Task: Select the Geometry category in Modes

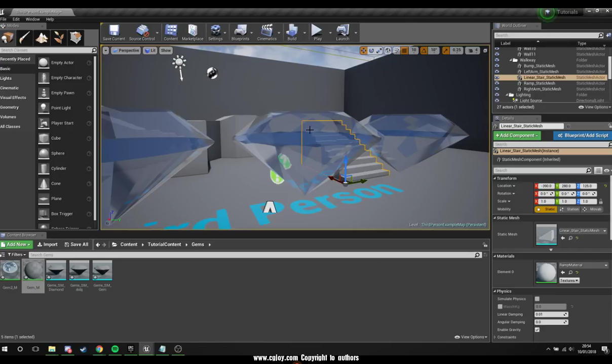Action: pyautogui.click(x=10, y=107)
